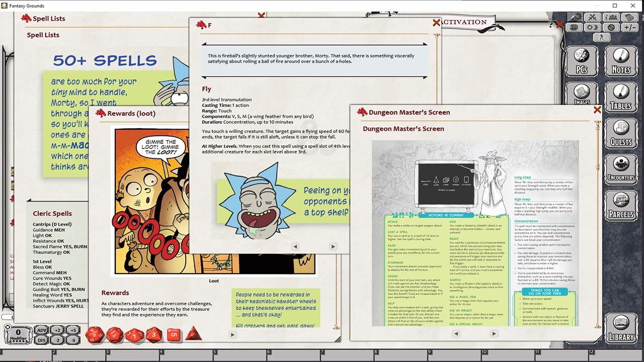Go to previous page in Fly spell window
644x362 pixels.
pyautogui.click(x=295, y=246)
